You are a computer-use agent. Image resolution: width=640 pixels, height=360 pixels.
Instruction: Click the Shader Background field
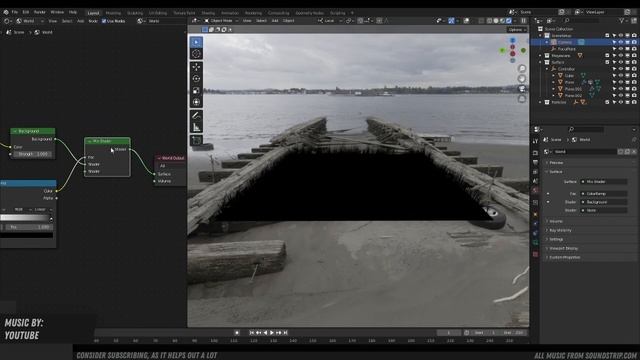click(x=604, y=202)
